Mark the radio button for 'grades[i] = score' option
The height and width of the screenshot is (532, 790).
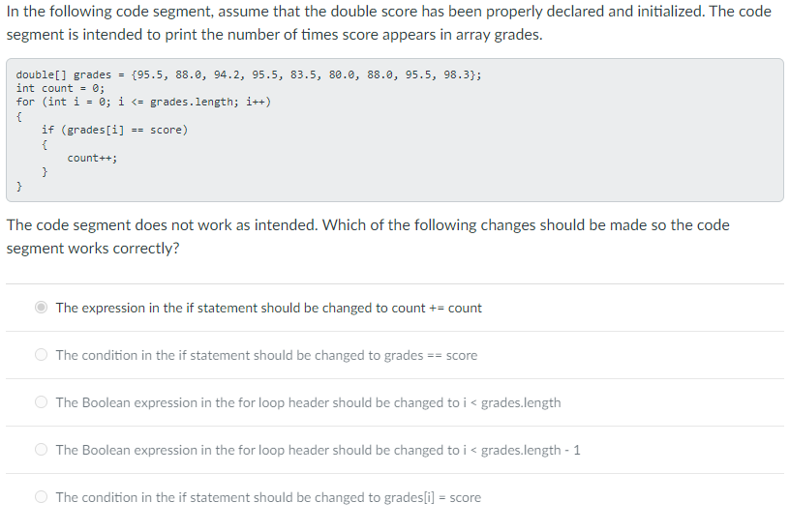(42, 497)
